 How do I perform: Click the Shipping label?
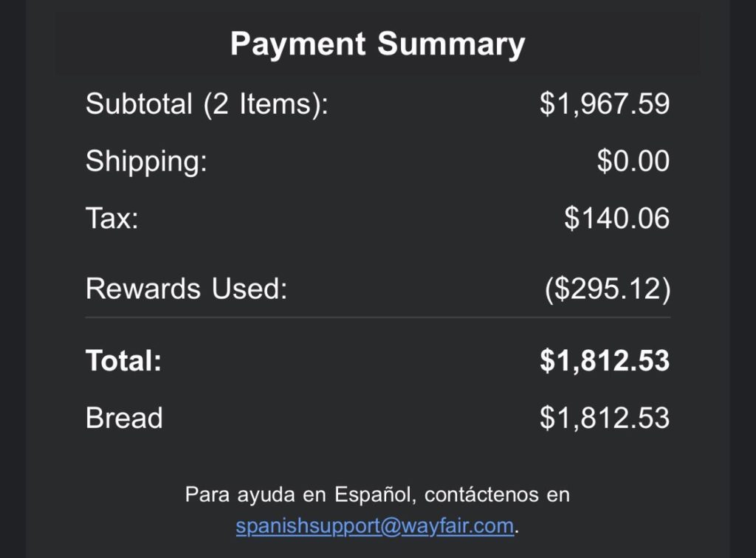146,161
